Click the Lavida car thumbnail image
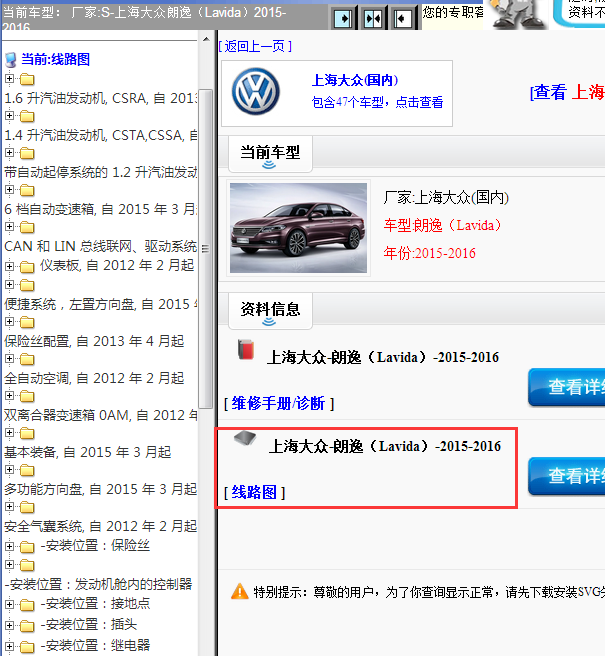Viewport: 605px width, 656px height. (x=298, y=228)
